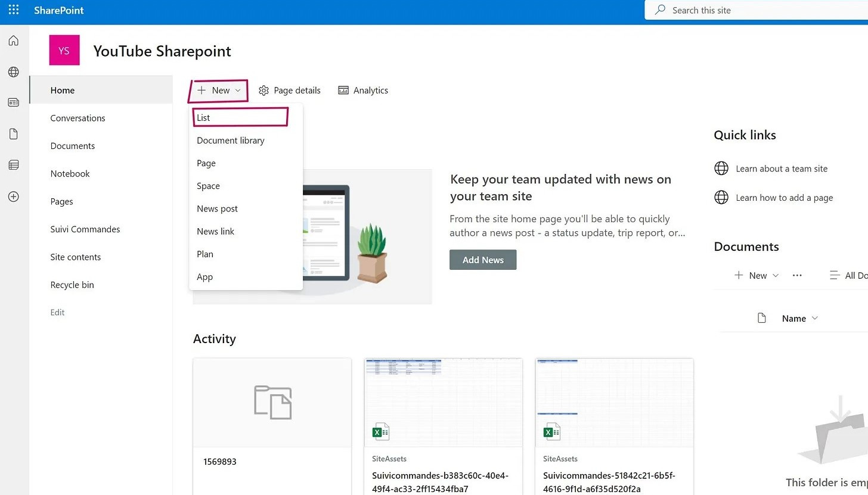This screenshot has height=495, width=868.
Task: Click the SharePoint title in the header
Action: click(59, 10)
